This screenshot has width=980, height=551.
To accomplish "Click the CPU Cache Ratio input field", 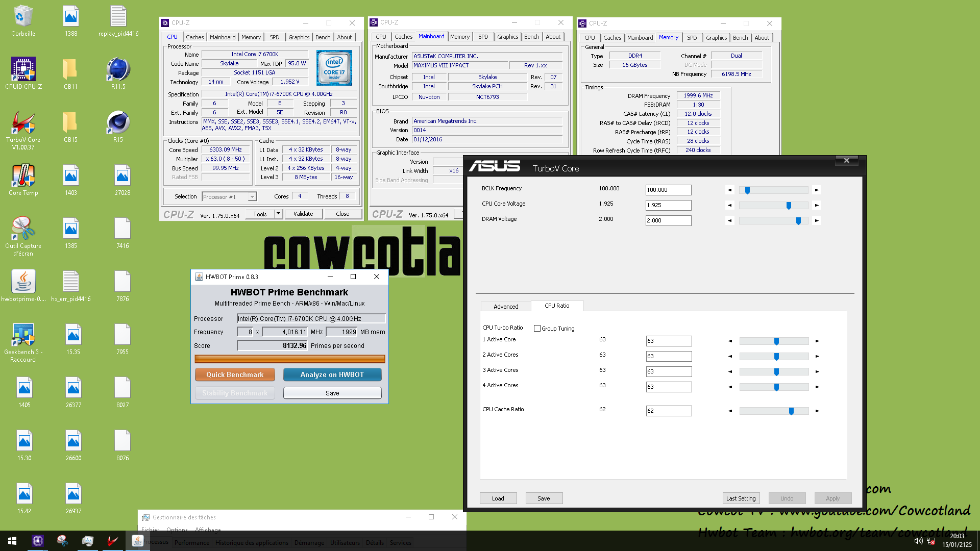I will (x=669, y=411).
